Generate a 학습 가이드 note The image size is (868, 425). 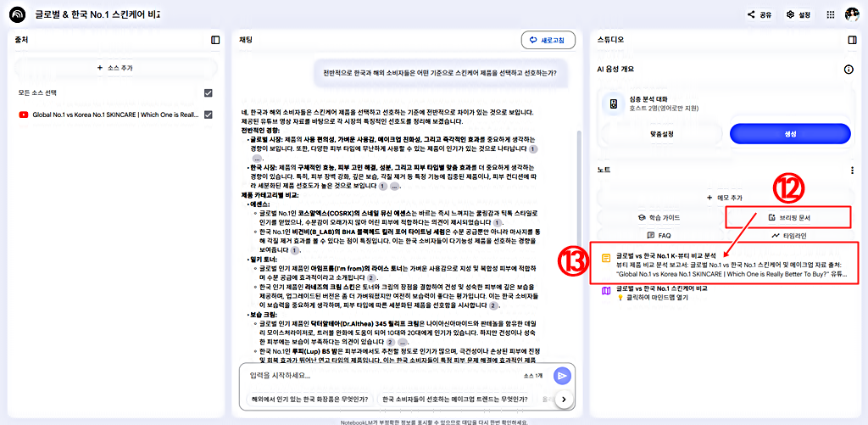[661, 218]
